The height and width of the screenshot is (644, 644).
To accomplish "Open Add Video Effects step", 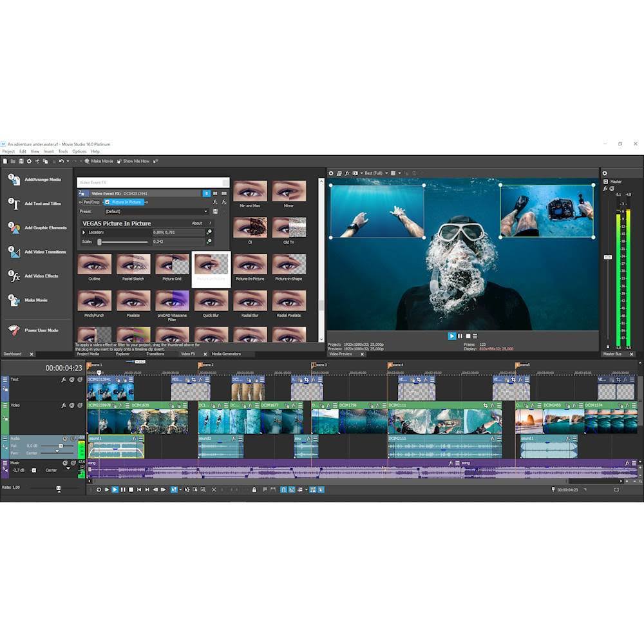I will coord(33,276).
